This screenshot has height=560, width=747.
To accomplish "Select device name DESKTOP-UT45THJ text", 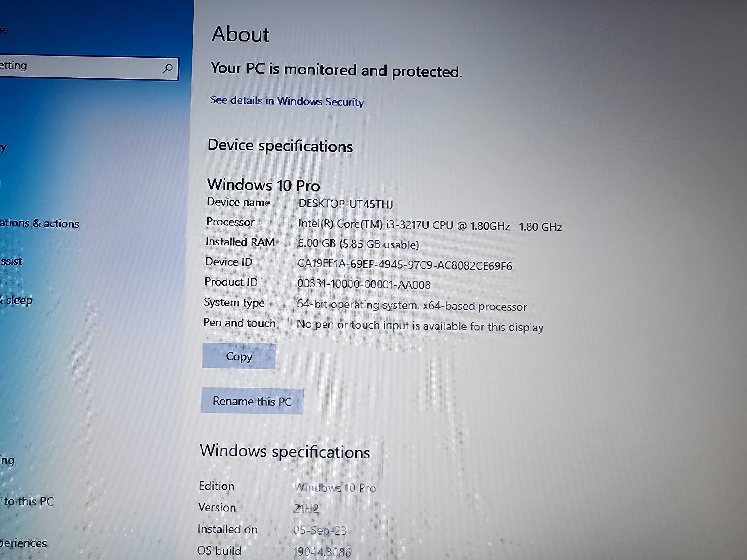I will (x=345, y=203).
